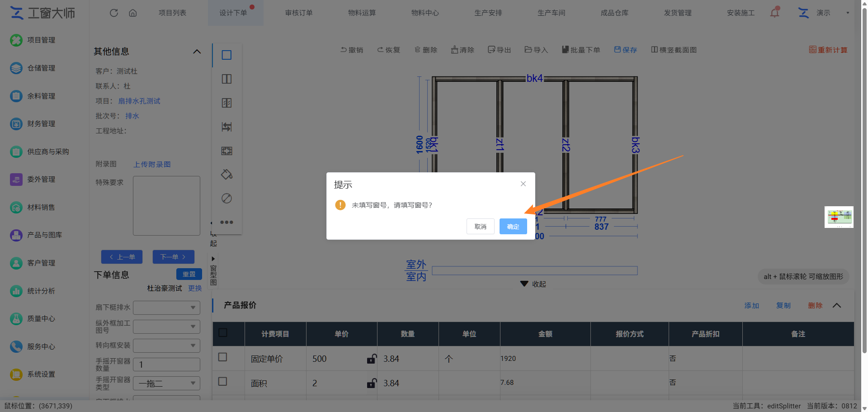Click 重置 reset button

point(189,274)
